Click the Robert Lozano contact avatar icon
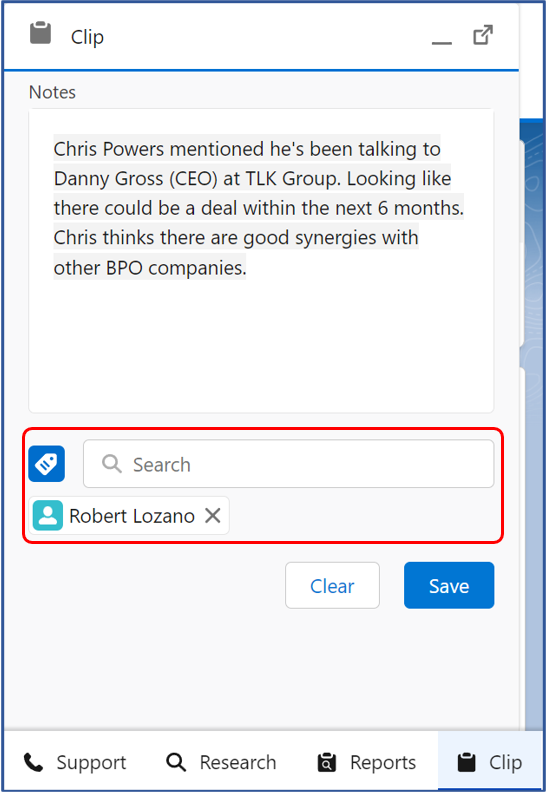Viewport: 546px width, 793px height. click(48, 515)
